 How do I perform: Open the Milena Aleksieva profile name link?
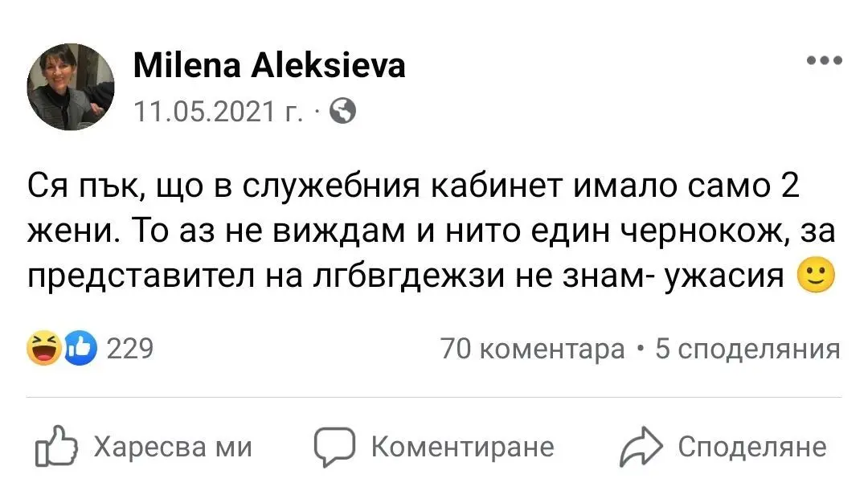[268, 66]
